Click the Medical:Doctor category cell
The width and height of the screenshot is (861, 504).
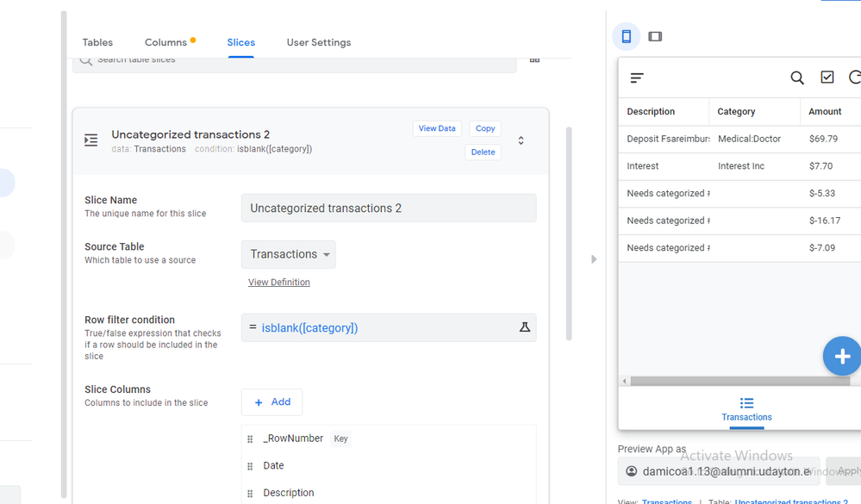tap(749, 139)
